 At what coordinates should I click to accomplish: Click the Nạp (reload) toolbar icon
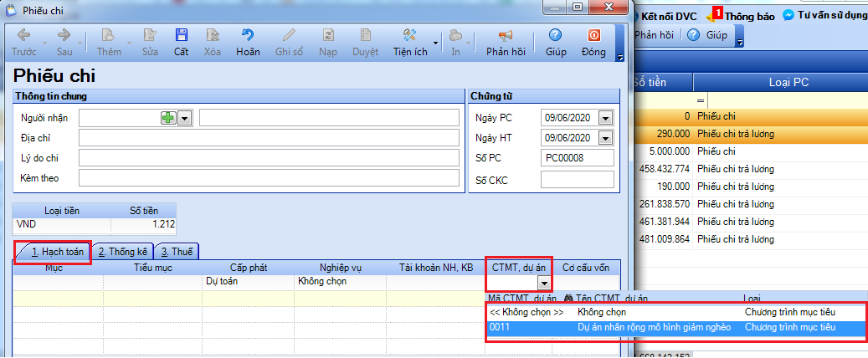click(328, 42)
